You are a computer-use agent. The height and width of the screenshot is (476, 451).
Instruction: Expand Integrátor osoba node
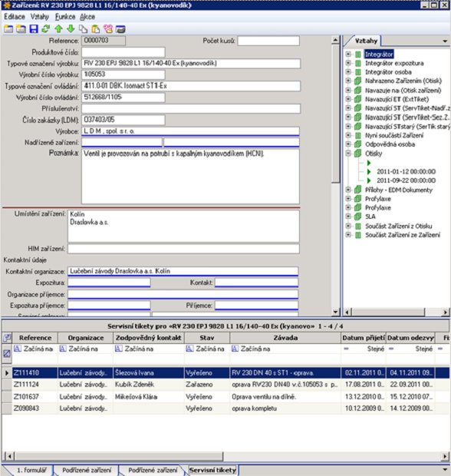(x=348, y=72)
